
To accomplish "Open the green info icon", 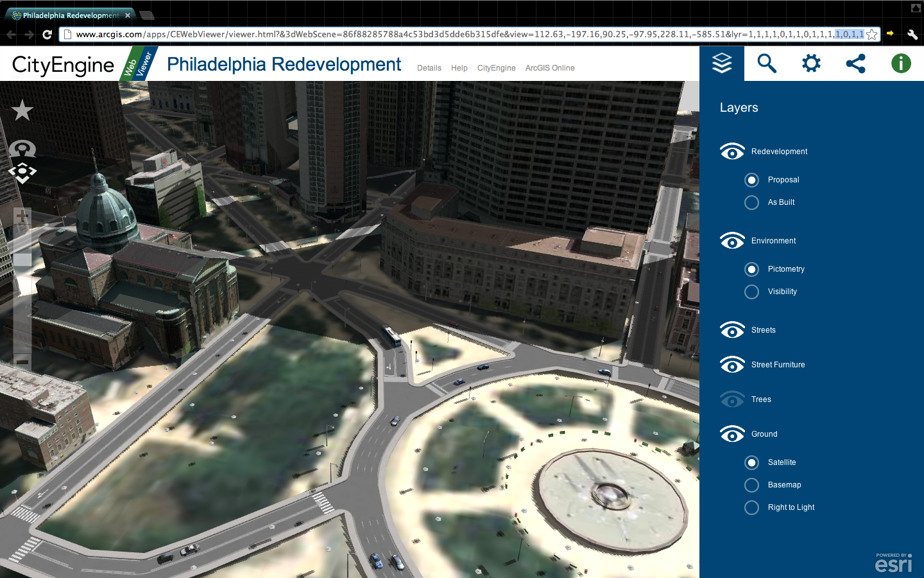I will point(901,63).
